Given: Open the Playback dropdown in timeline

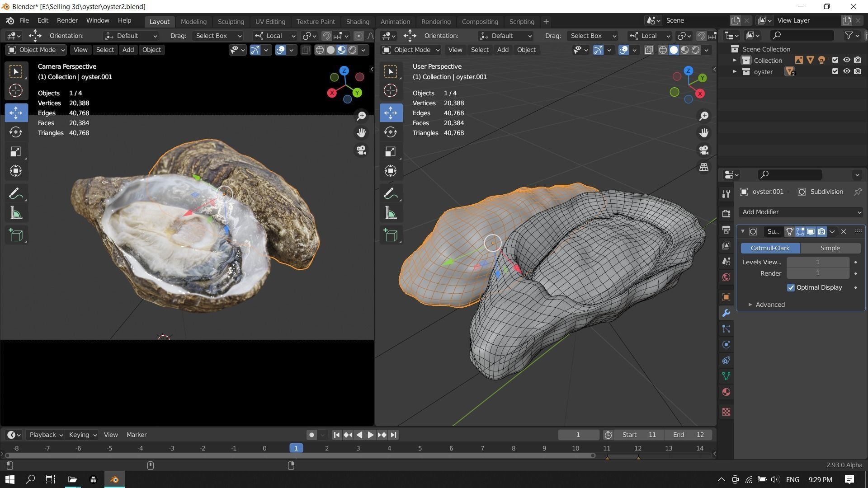Looking at the screenshot, I should pyautogui.click(x=45, y=435).
